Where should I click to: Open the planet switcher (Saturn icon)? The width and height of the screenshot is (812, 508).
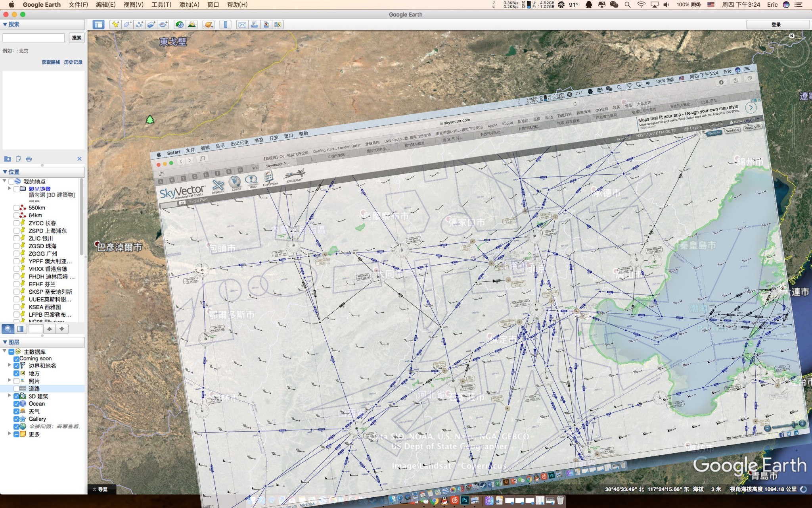(x=209, y=25)
